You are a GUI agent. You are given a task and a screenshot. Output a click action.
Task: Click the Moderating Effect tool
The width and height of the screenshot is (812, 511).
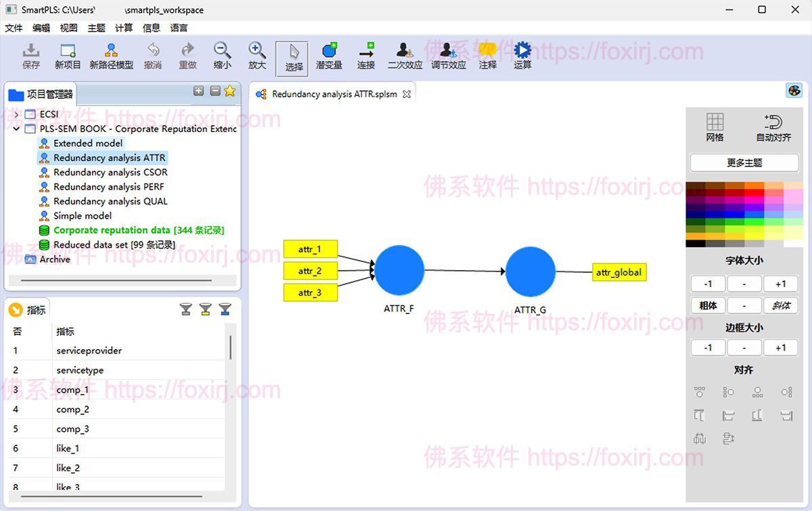tap(448, 56)
